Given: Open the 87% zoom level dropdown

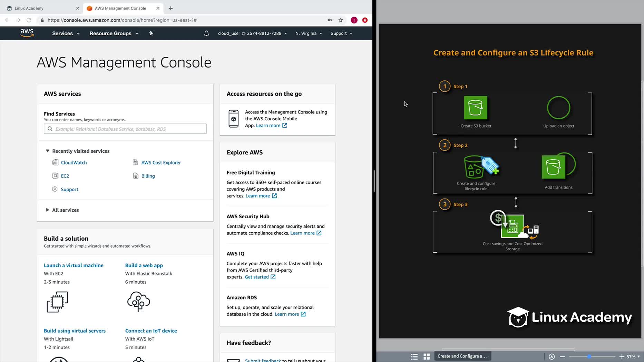Looking at the screenshot, I should click(x=633, y=356).
